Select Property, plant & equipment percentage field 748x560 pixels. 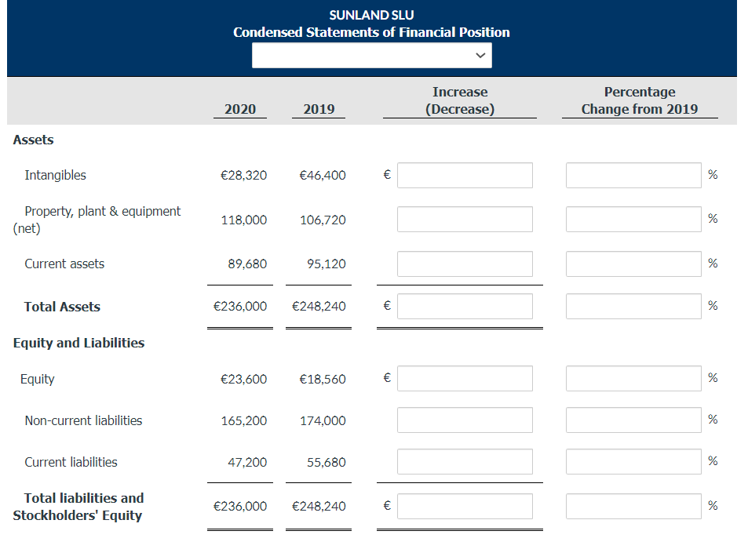click(x=633, y=220)
